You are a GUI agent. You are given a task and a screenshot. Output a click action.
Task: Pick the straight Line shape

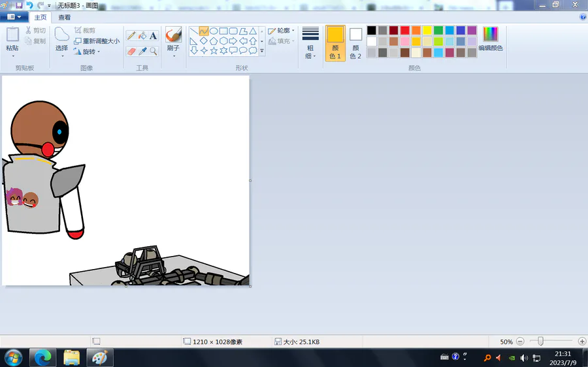(x=194, y=31)
